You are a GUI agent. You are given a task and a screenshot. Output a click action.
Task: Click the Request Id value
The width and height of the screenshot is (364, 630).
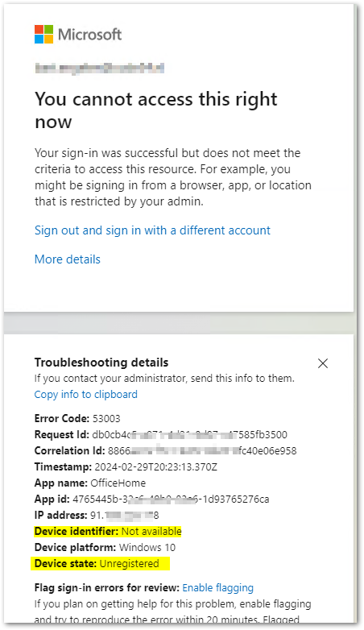click(x=189, y=435)
